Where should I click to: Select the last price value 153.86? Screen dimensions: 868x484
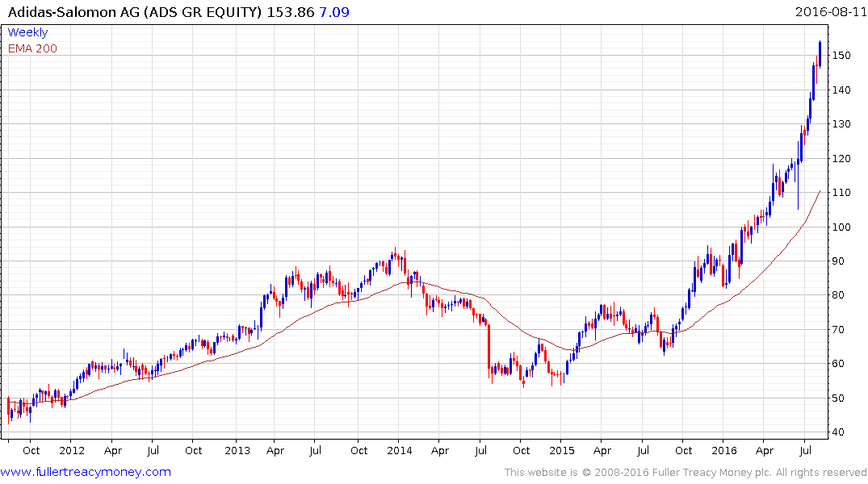(x=291, y=12)
